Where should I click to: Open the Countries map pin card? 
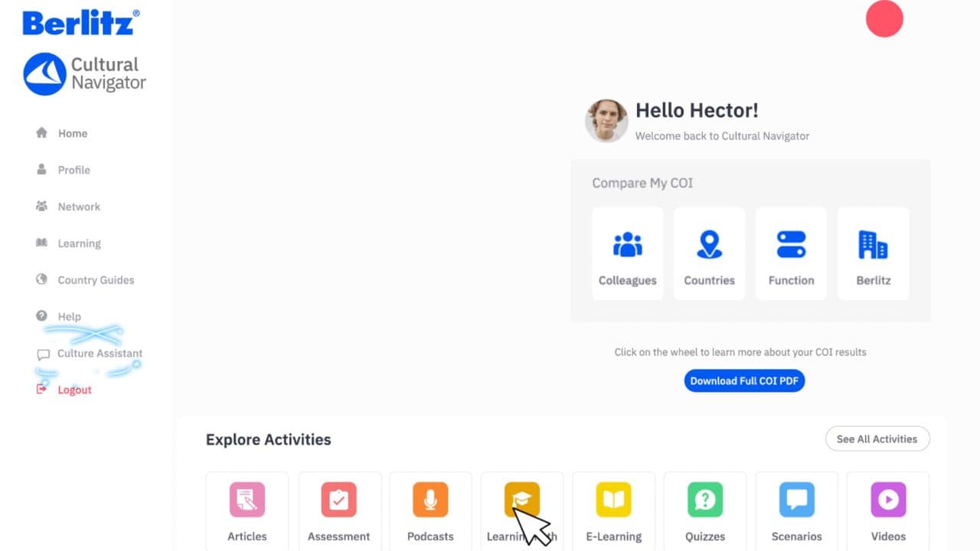click(710, 253)
